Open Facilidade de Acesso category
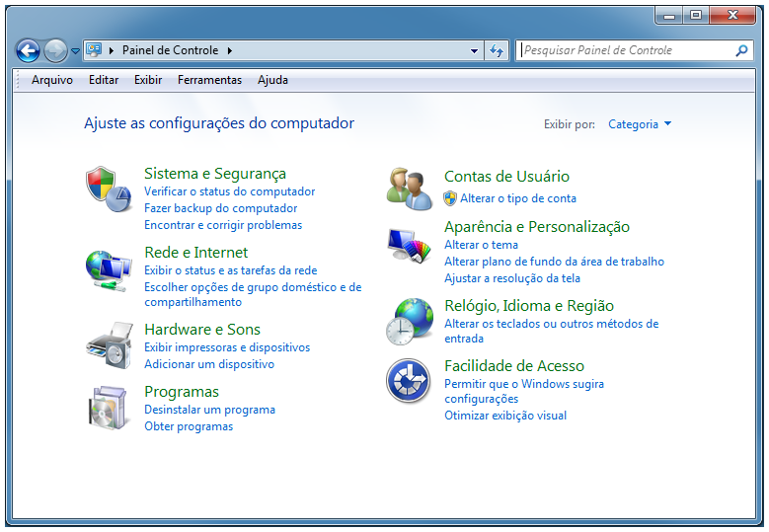 (514, 366)
